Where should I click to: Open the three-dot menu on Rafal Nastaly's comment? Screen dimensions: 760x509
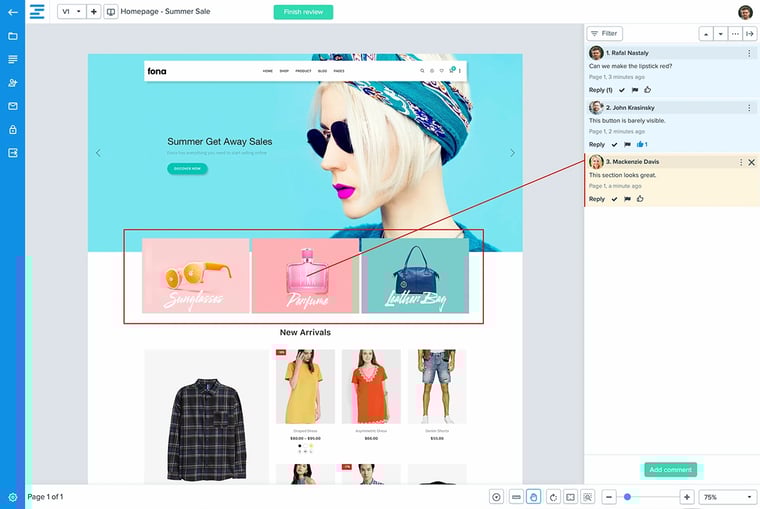750,53
